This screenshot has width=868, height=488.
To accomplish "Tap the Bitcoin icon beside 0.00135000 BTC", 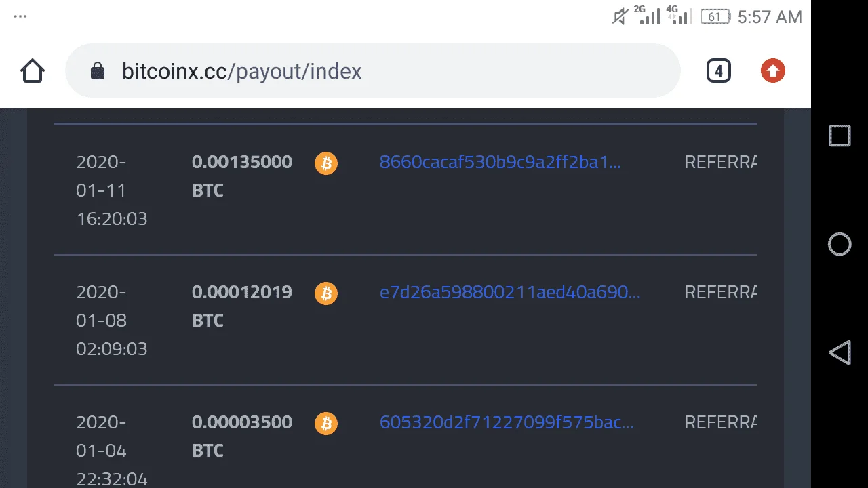I will click(x=326, y=163).
